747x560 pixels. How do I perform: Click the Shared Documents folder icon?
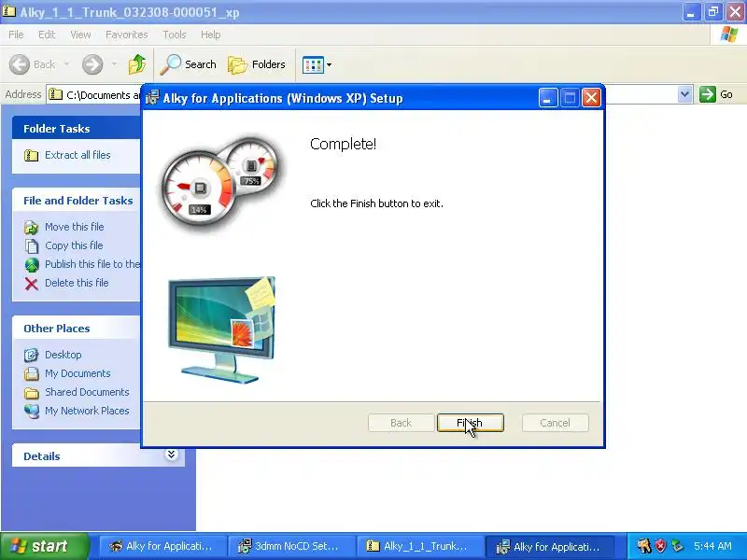pyautogui.click(x=32, y=392)
